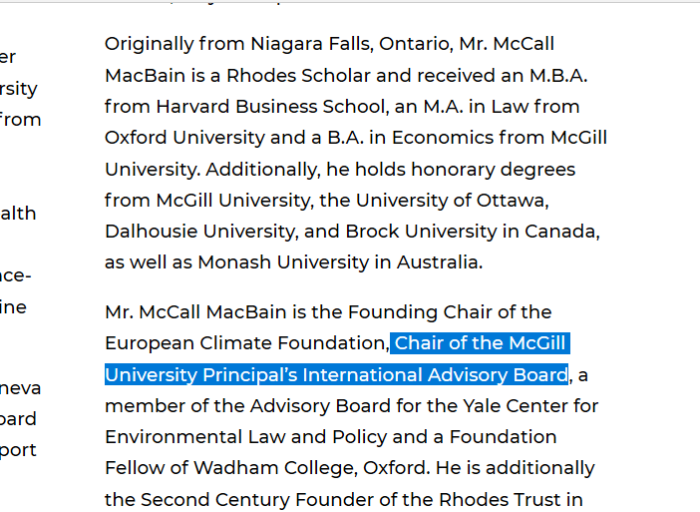The height and width of the screenshot is (512, 700).
Task: Click the words 'Dalhousie University'
Action: pos(201,232)
